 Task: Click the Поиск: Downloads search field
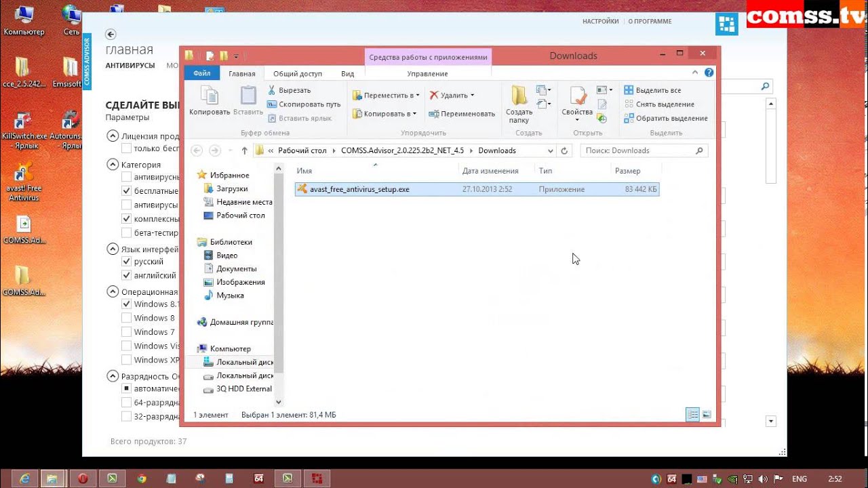(644, 150)
